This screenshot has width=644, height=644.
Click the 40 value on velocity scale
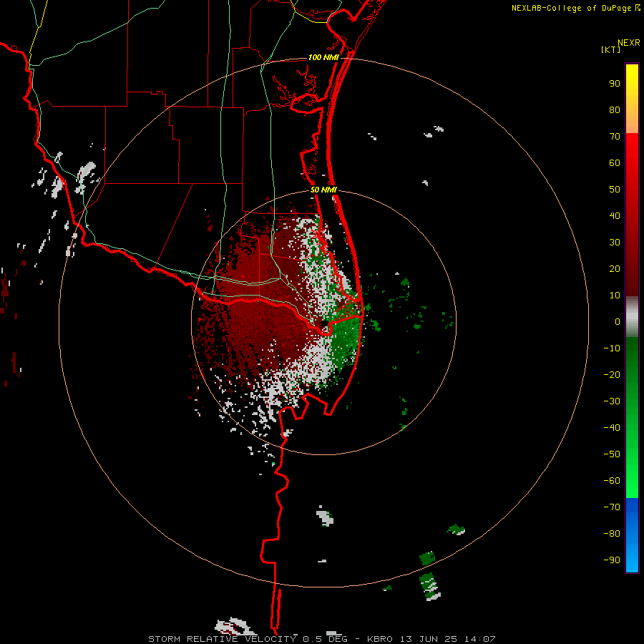click(615, 215)
